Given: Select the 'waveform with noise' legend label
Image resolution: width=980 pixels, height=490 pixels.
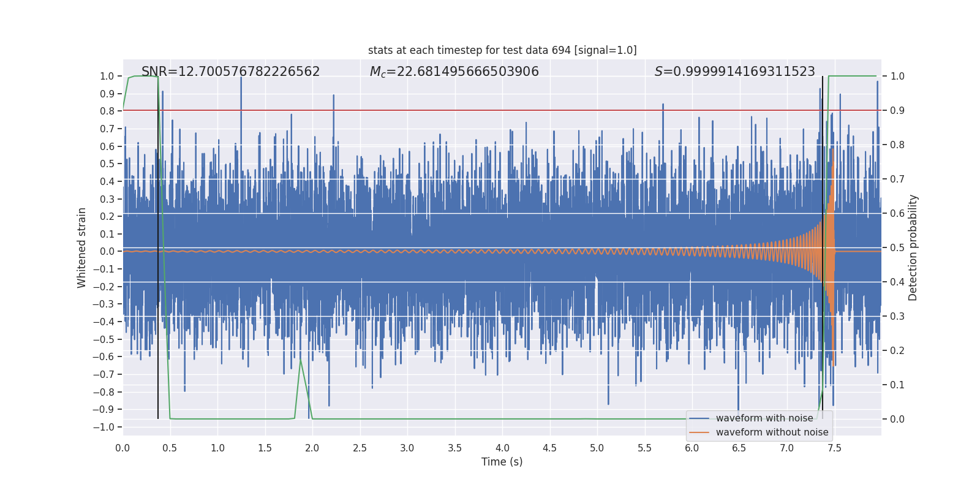Looking at the screenshot, I should [x=764, y=418].
